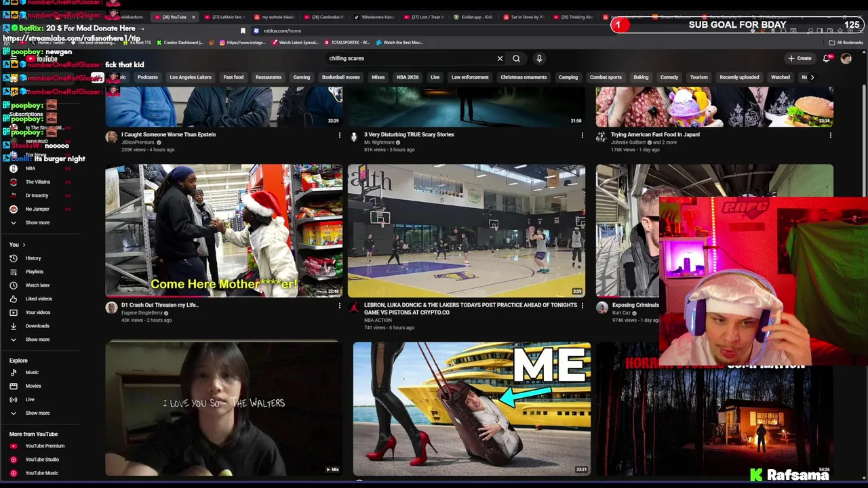
Task: Expand the You section chevron
Action: pyautogui.click(x=24, y=245)
